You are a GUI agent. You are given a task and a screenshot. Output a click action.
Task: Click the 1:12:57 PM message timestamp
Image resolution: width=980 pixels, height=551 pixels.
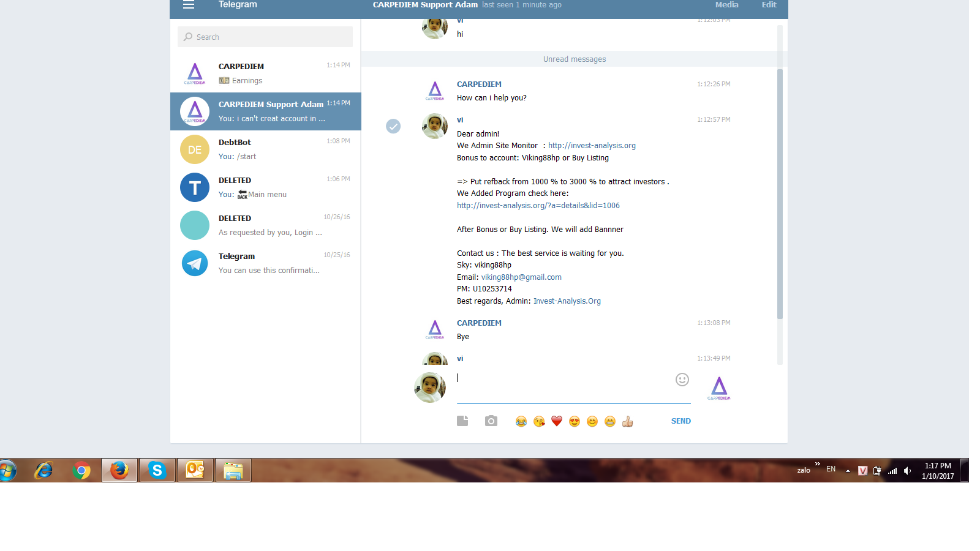714,120
